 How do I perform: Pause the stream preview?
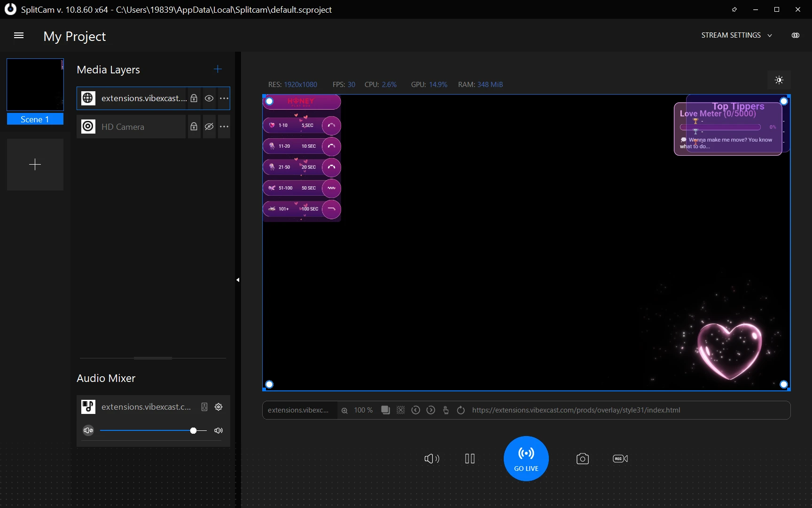[469, 459]
